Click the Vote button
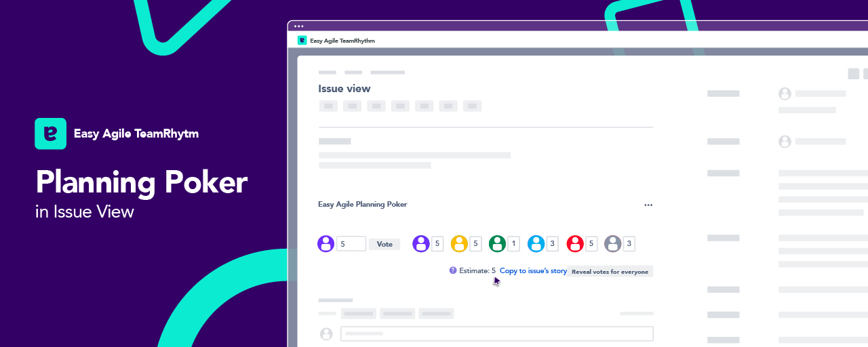 coord(384,244)
